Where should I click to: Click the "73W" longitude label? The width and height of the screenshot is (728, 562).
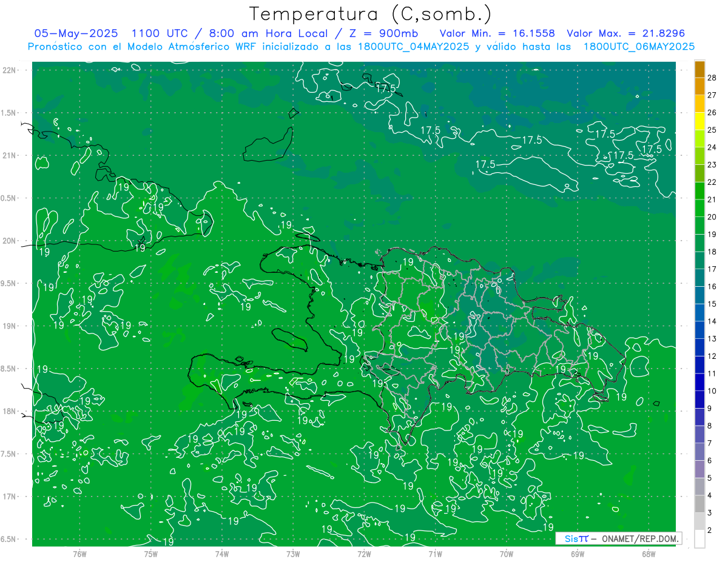tap(293, 554)
